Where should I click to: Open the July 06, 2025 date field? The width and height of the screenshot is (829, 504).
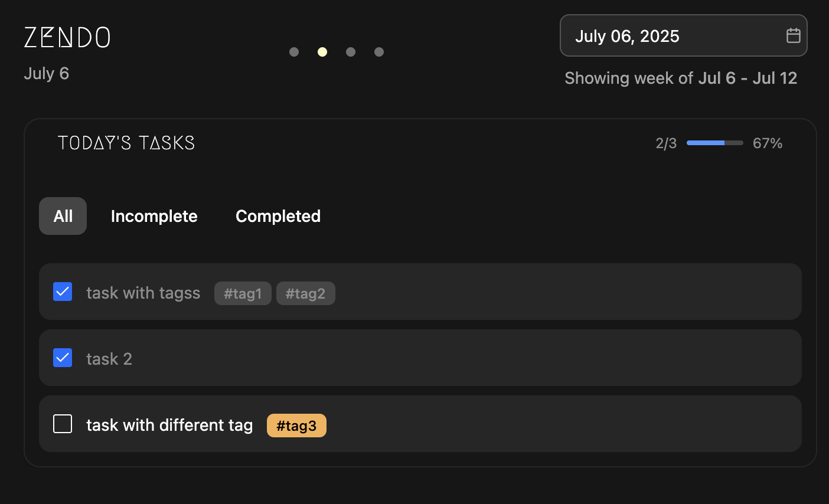(683, 35)
